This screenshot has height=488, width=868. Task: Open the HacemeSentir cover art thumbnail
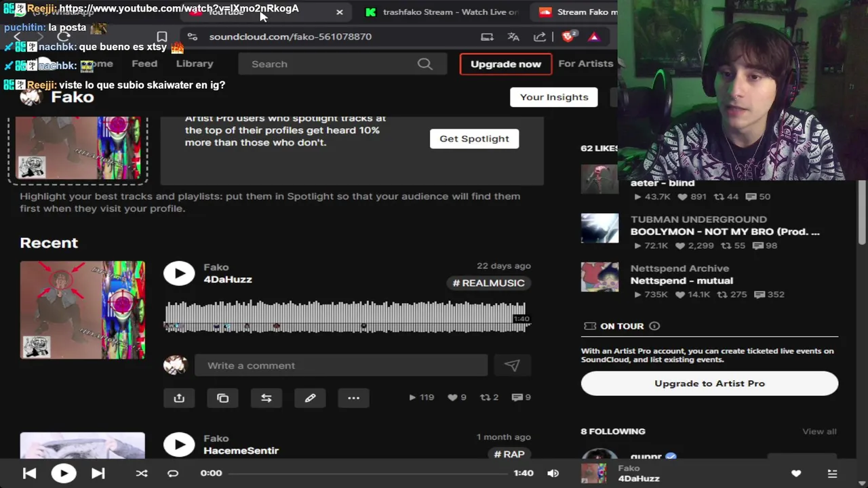click(82, 445)
